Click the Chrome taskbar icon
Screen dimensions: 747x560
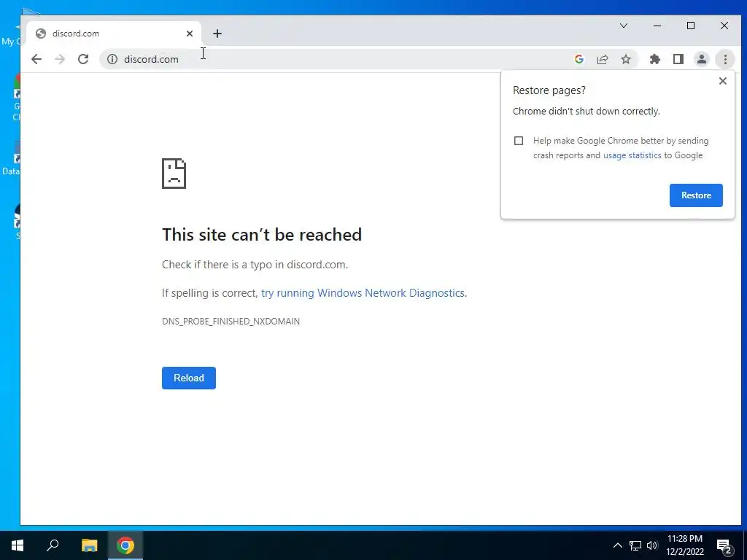coord(125,545)
